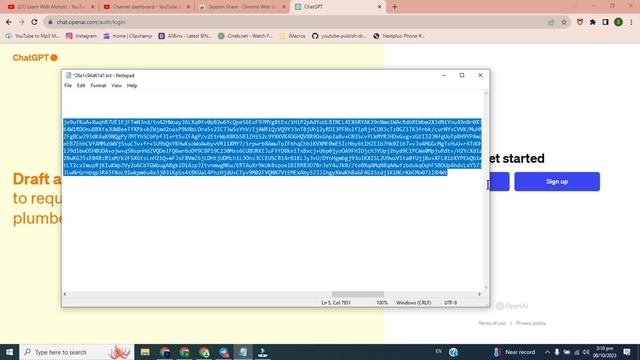Click the Ln 5, Col status text
Image resolution: width=640 pixels, height=360 pixels.
coord(336,303)
